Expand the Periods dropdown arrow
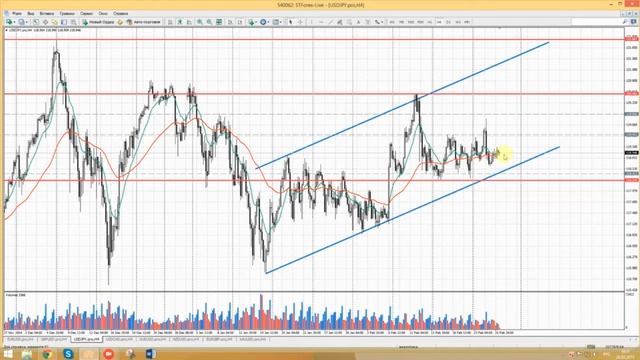640x360 pixels. 269,22
